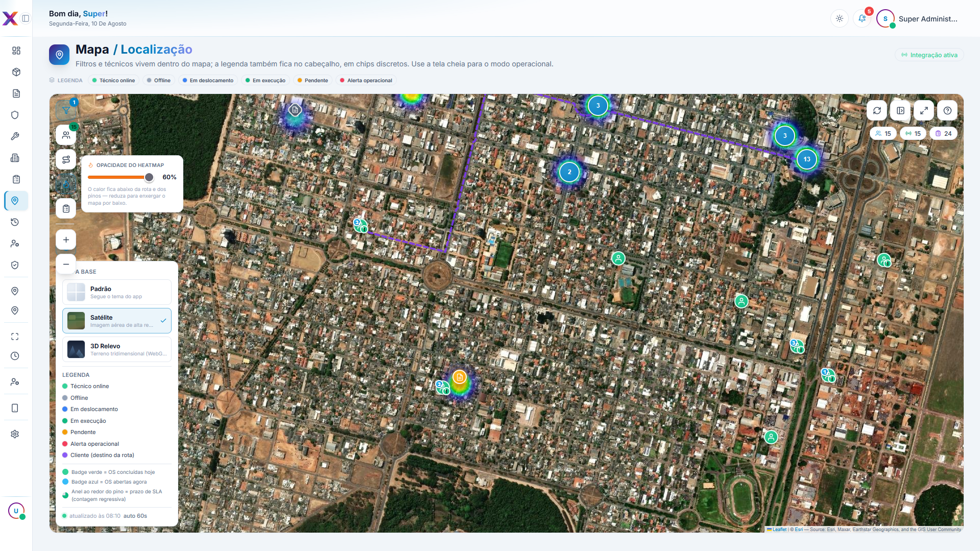Open the S profile avatar in header
Image resolution: width=980 pixels, height=551 pixels.
click(885, 18)
